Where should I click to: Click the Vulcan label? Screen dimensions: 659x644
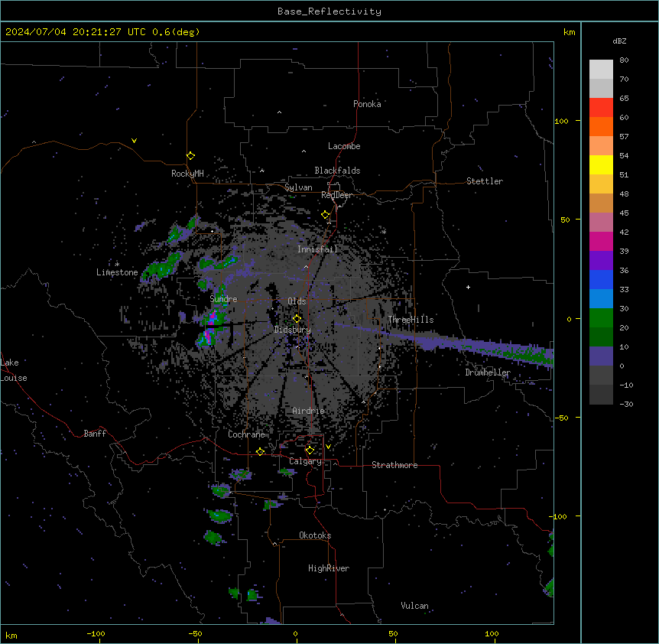click(415, 606)
